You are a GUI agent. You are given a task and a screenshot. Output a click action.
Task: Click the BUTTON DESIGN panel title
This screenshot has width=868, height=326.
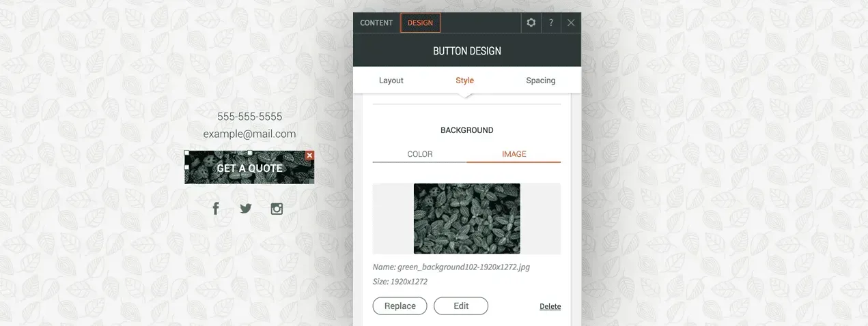click(467, 51)
